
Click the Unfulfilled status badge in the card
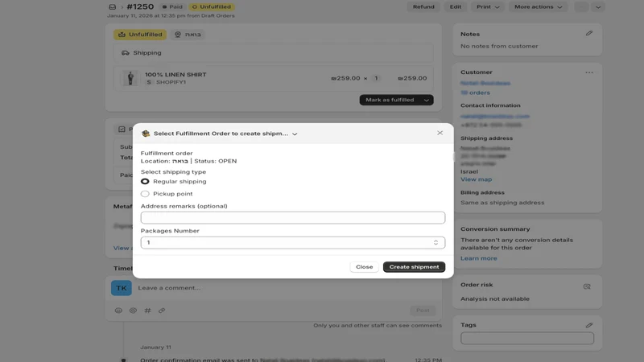(x=140, y=35)
